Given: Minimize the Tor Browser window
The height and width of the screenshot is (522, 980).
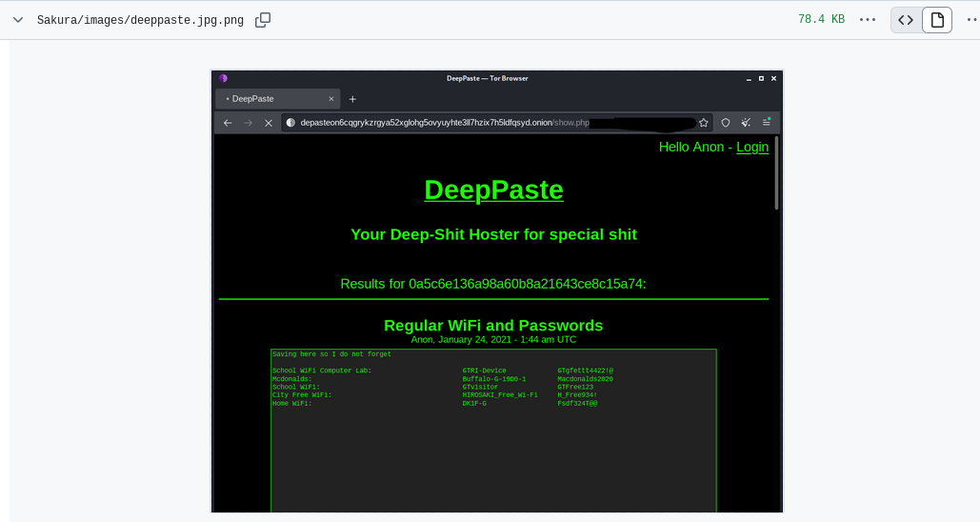Looking at the screenshot, I should [x=749, y=79].
